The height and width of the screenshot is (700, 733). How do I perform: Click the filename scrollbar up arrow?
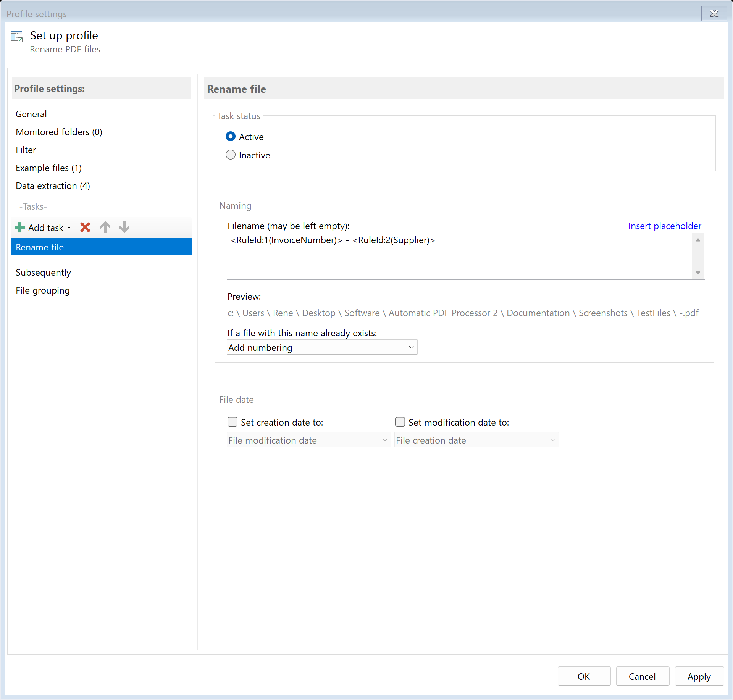tap(697, 239)
